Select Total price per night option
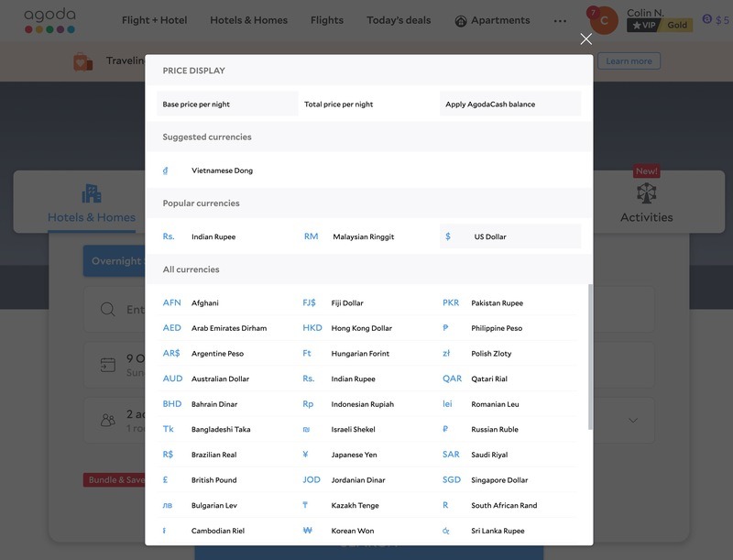This screenshot has height=560, width=733. click(x=368, y=104)
